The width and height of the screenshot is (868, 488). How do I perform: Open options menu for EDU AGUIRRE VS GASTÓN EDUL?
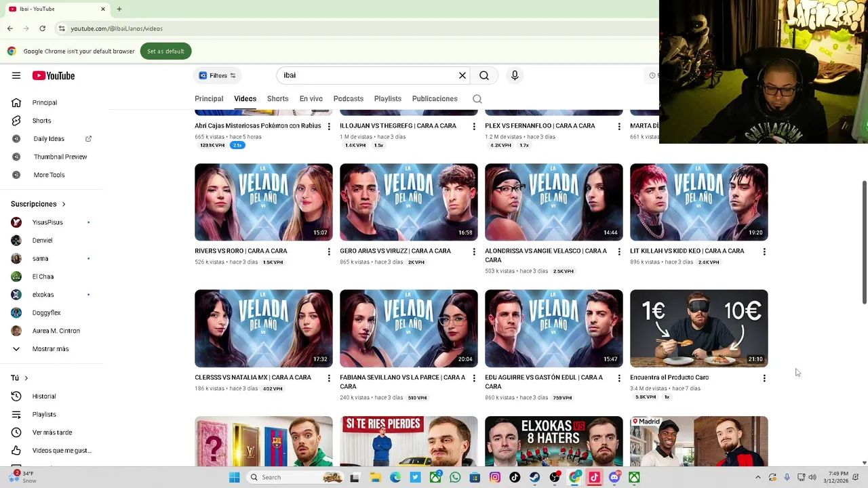click(619, 378)
